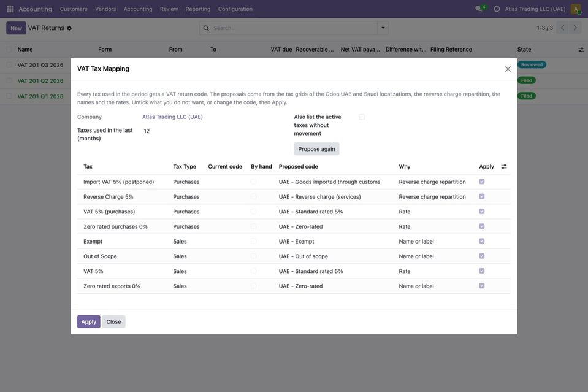588x392 pixels.
Task: Sort by the Why column header
Action: (405, 166)
